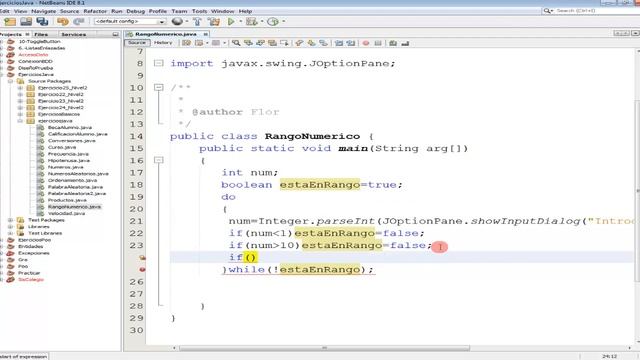
Task: Open the Run Project dropdown arrow
Action: pos(240,21)
